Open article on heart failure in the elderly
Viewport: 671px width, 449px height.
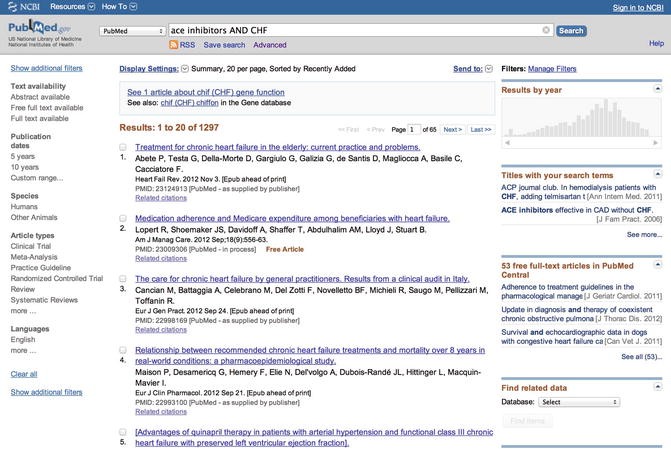pyautogui.click(x=278, y=147)
